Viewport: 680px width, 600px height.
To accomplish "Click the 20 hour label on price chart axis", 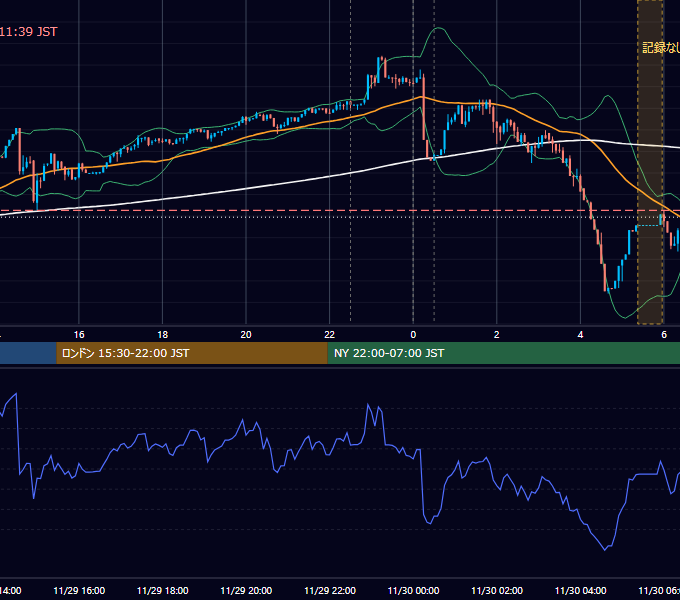I will 246,335.
